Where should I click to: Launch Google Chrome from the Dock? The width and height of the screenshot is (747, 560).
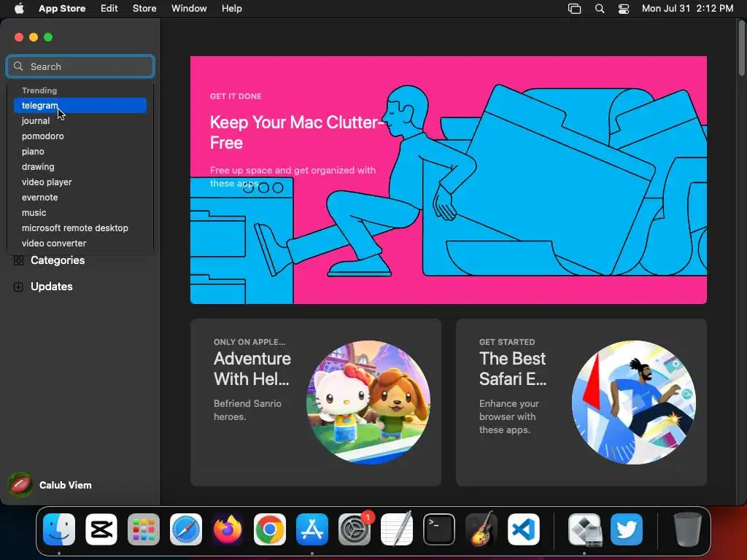point(270,529)
